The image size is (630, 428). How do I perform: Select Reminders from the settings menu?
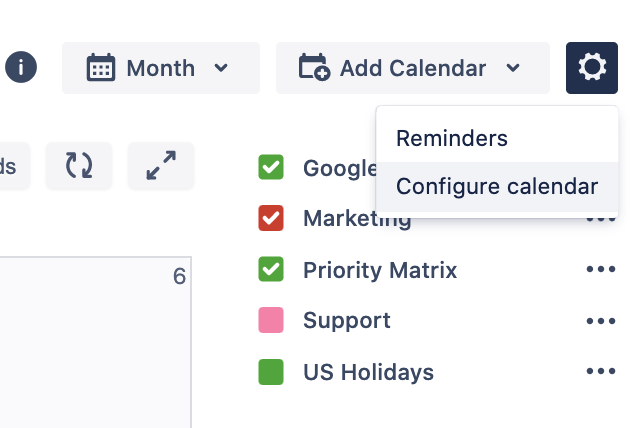452,138
